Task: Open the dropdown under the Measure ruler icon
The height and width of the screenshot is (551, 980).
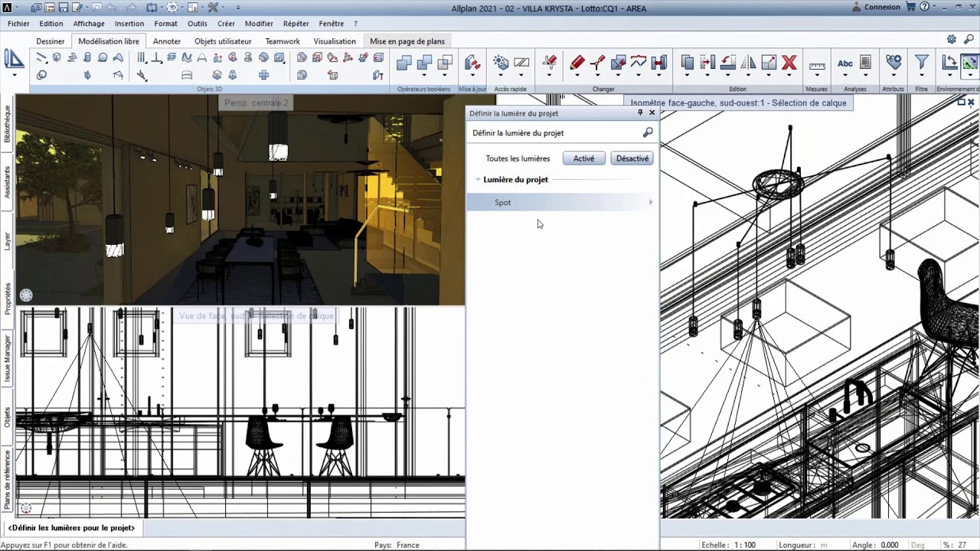Action: 817,76
